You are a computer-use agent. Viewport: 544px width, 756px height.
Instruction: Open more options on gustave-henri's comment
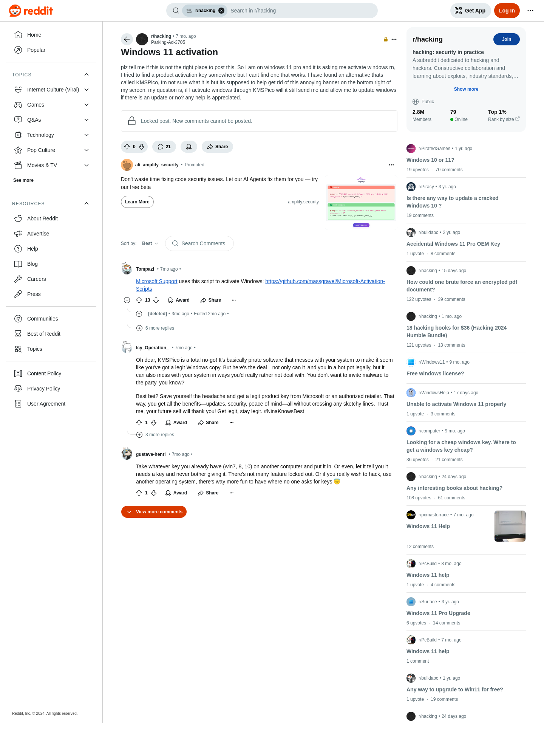pyautogui.click(x=232, y=493)
